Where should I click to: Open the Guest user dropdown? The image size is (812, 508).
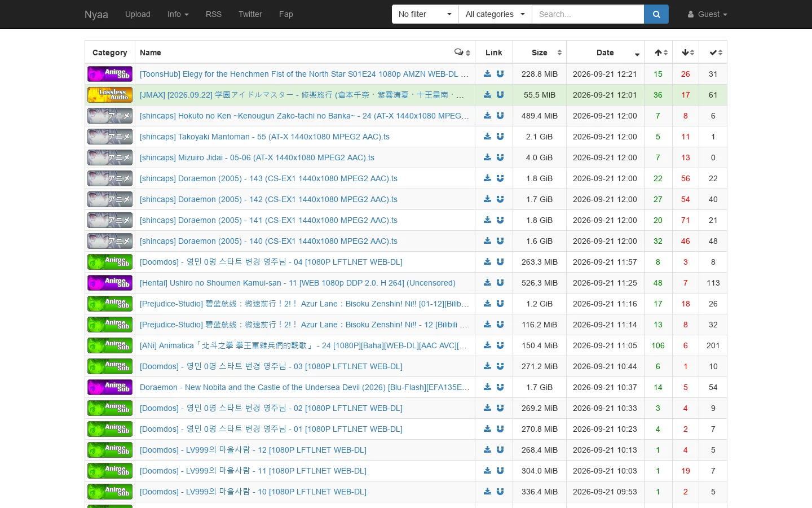coord(708,14)
